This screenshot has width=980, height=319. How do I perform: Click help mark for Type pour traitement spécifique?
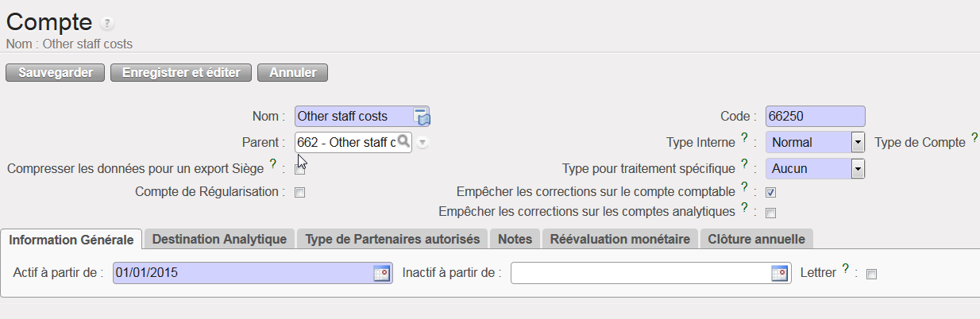pos(744,163)
